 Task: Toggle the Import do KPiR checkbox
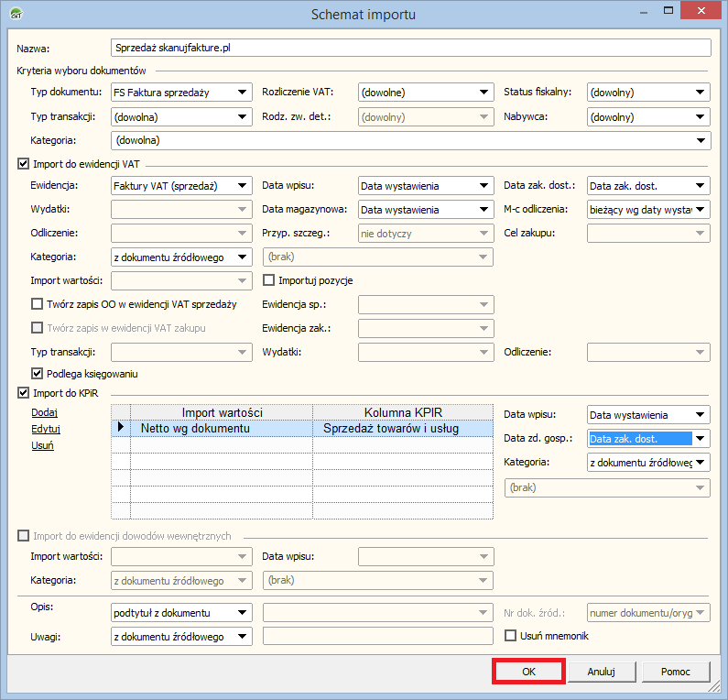point(24,393)
